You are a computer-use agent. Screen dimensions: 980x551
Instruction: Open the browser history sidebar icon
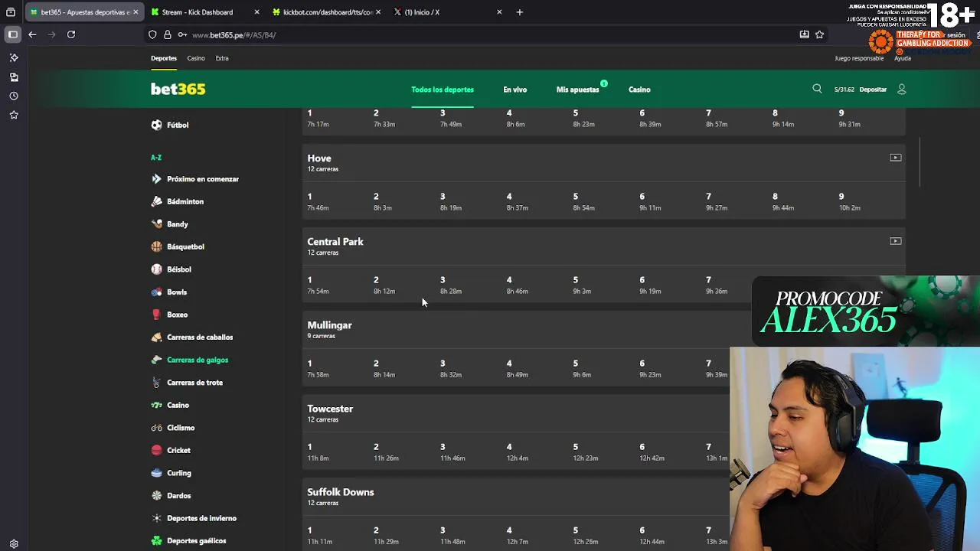click(x=14, y=96)
